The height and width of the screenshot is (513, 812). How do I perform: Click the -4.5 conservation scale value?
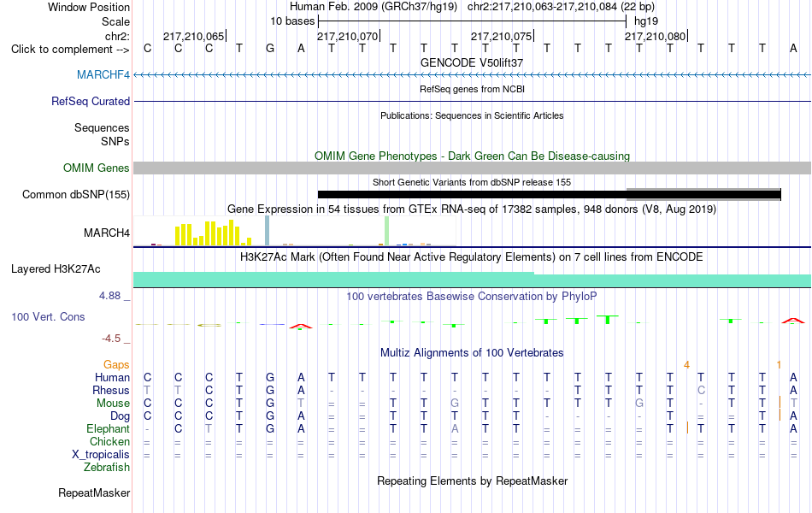pos(111,339)
